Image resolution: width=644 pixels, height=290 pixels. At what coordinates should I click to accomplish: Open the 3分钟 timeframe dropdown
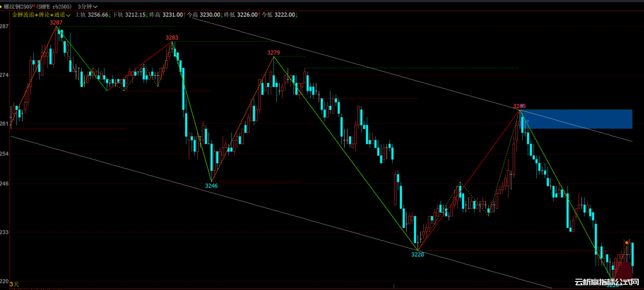pyautogui.click(x=88, y=7)
